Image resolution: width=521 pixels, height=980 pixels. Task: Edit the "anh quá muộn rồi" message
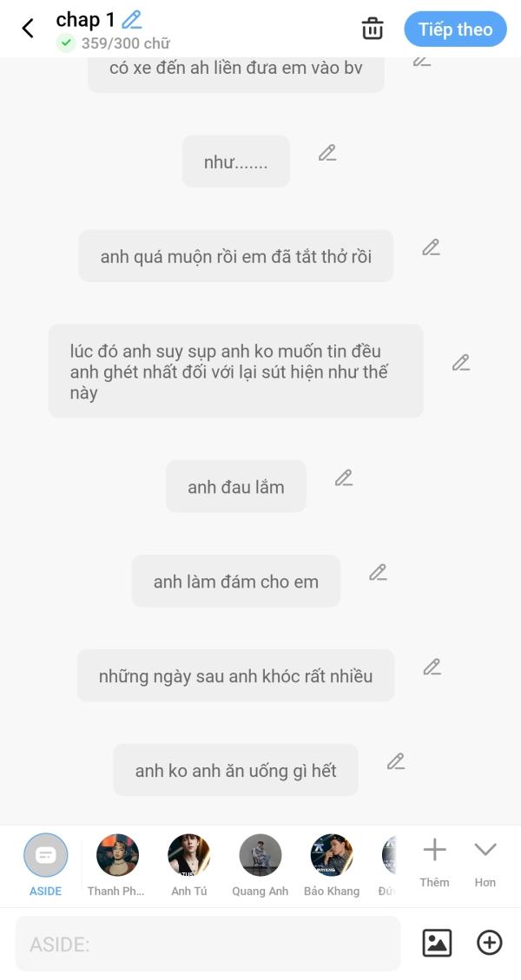[x=432, y=247]
